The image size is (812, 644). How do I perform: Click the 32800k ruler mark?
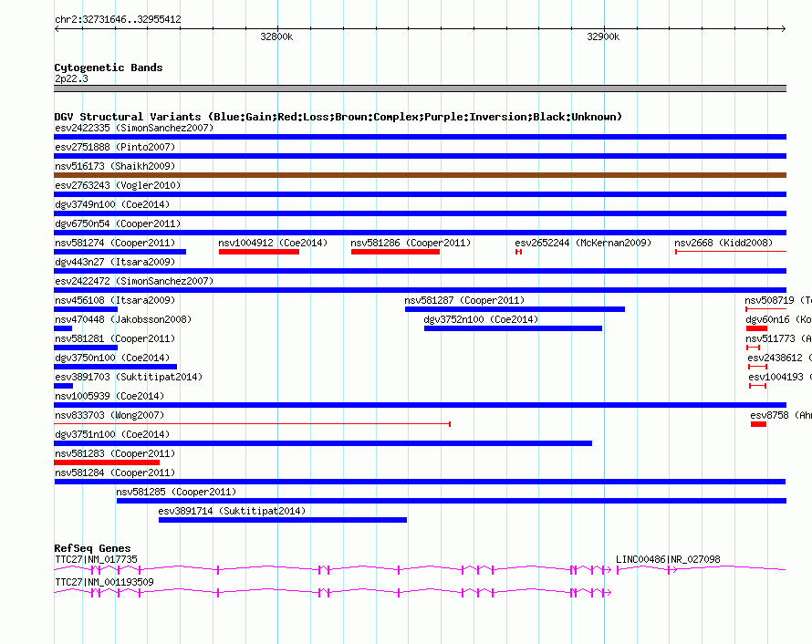tap(276, 36)
